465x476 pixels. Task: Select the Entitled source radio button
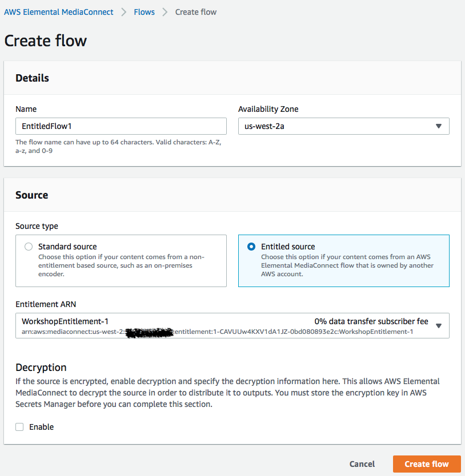pos(251,247)
